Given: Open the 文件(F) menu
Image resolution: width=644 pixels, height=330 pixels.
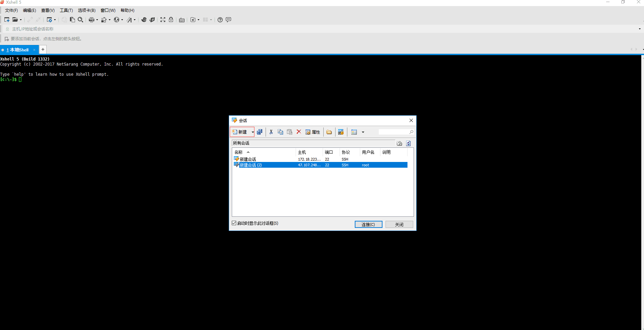Looking at the screenshot, I should (11, 10).
